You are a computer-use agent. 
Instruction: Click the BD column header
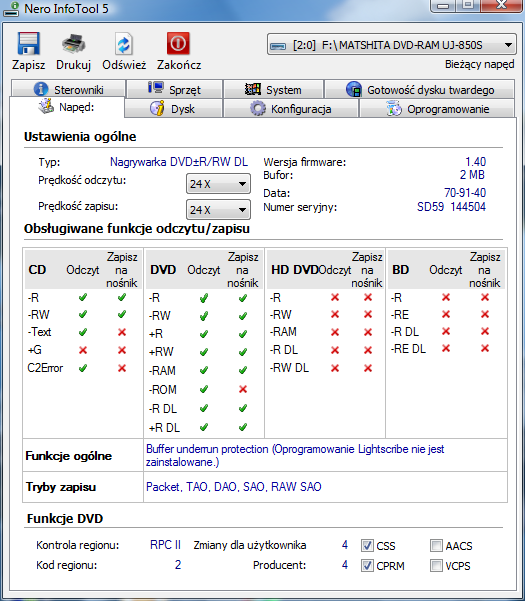coord(400,270)
